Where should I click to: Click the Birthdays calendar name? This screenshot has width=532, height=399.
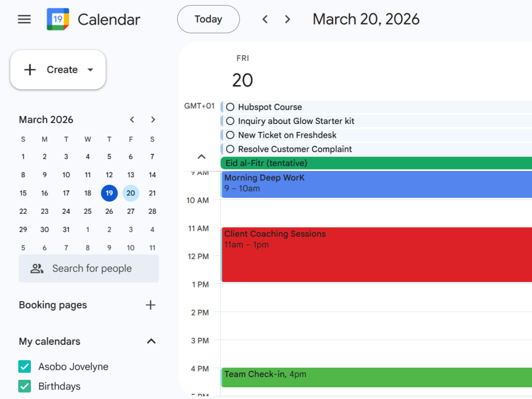pos(60,386)
